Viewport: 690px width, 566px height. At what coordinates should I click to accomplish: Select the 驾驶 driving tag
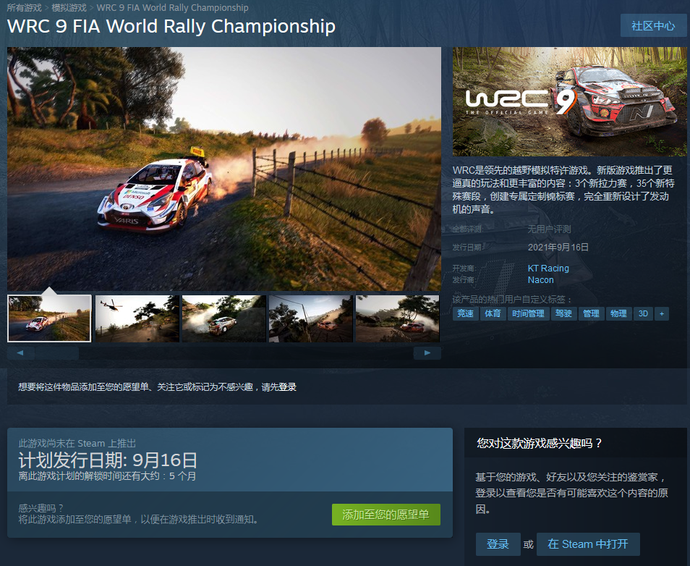tap(564, 314)
